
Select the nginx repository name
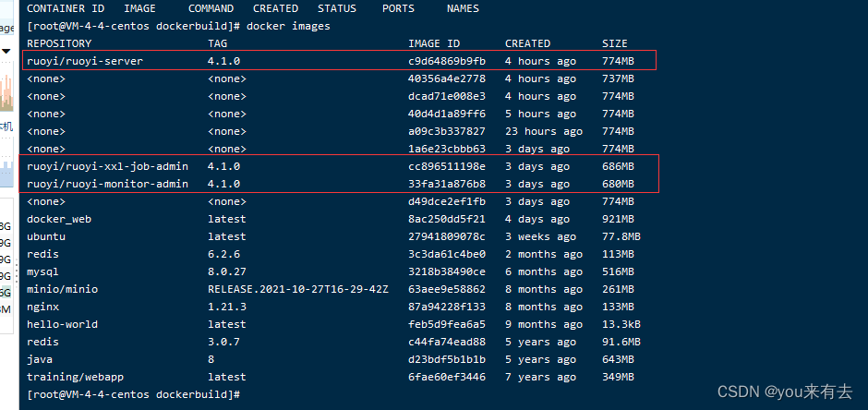click(x=42, y=307)
